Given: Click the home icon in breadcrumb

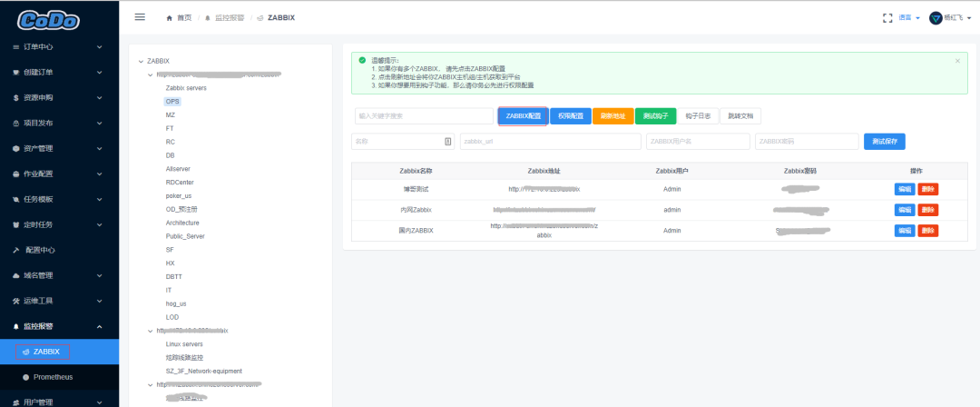Looking at the screenshot, I should (170, 17).
